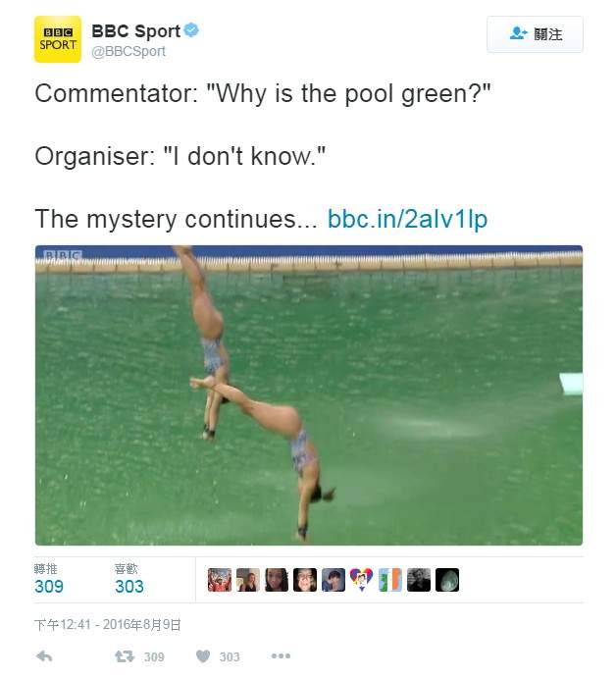Screen dimensions: 616x679
Task: Retweet using the bottom retweet icon
Action: click(x=124, y=656)
